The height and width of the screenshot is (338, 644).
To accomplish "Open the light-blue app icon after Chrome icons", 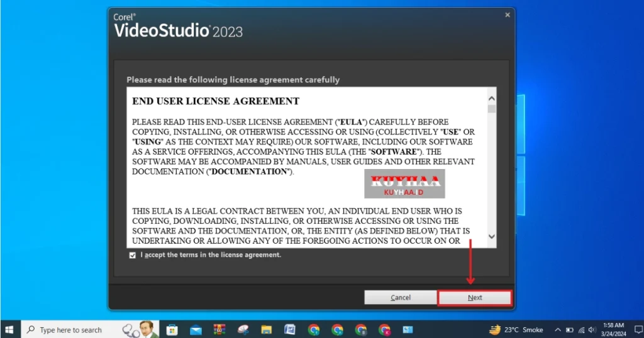I will (408, 329).
